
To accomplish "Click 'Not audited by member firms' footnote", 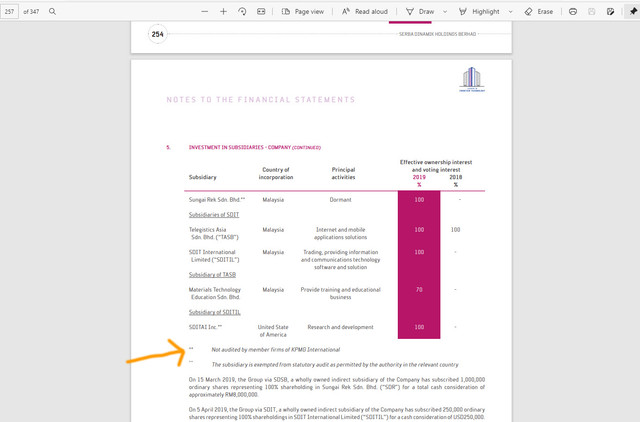I will tap(276, 349).
